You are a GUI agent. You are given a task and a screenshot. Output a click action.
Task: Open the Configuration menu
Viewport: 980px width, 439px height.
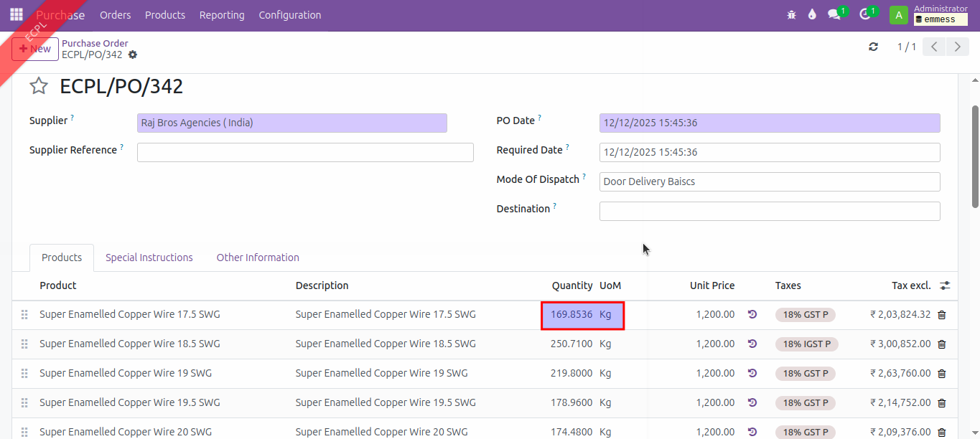[x=289, y=15]
